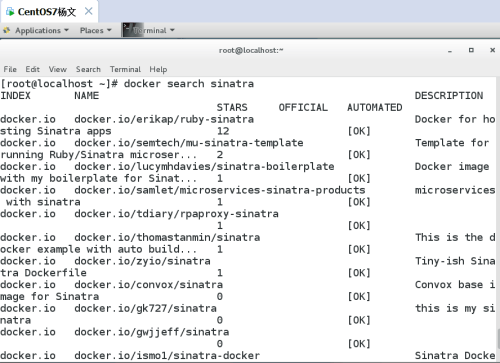The height and width of the screenshot is (363, 500).
Task: Click 'tra Dockerfile' text line
Action: [43, 273]
